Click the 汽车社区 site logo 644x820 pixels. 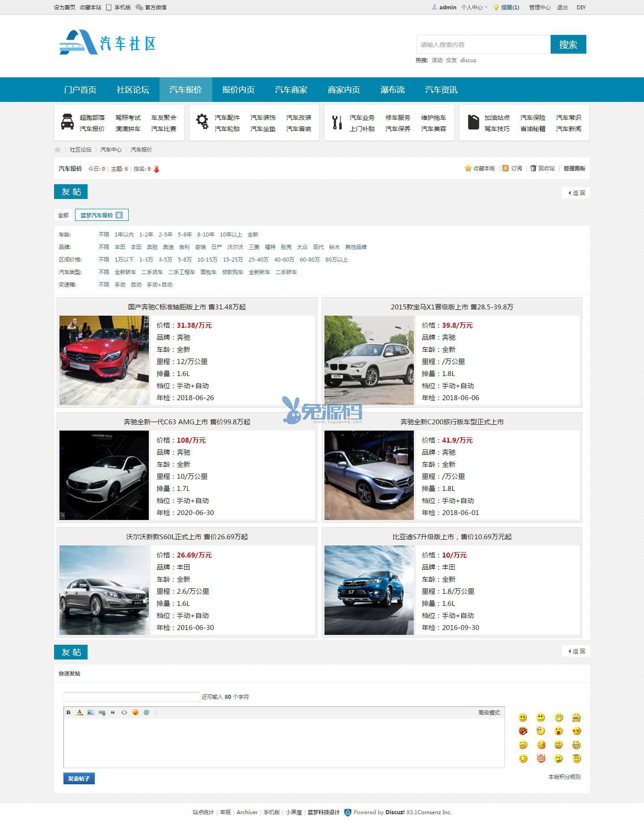(107, 42)
